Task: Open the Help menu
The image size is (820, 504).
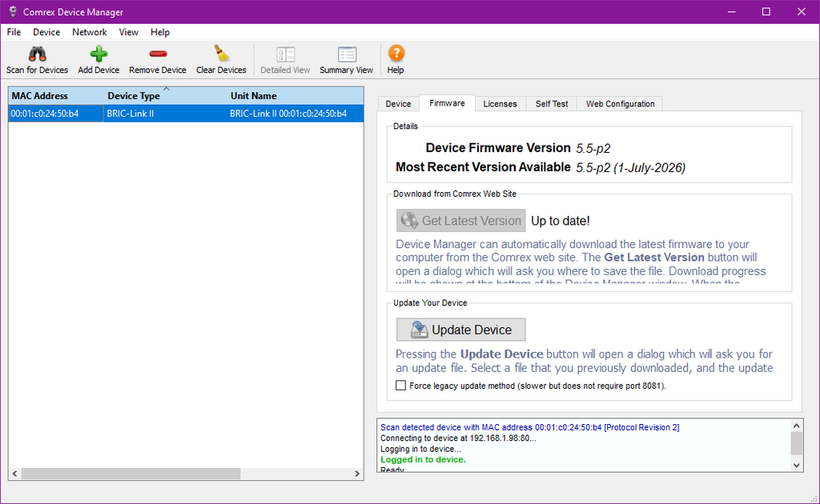Action: coord(160,32)
